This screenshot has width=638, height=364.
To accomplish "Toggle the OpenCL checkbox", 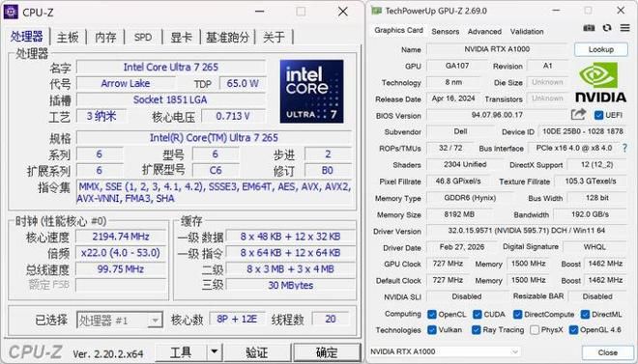I will pos(432,315).
